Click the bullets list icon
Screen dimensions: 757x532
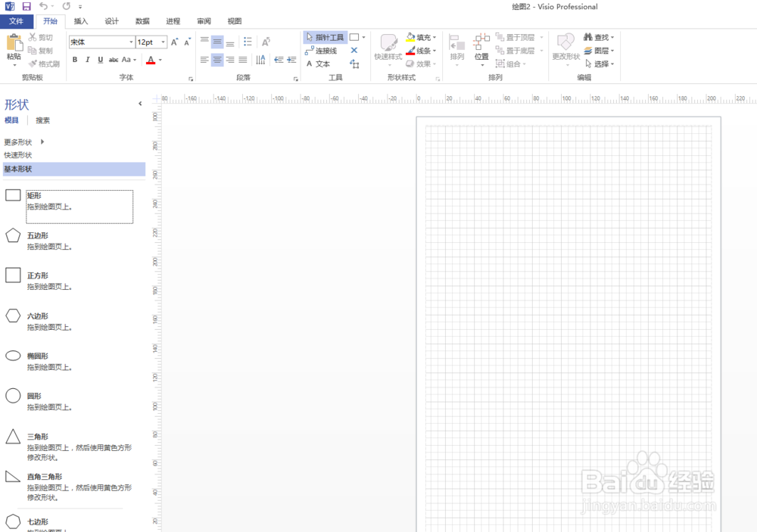[248, 42]
